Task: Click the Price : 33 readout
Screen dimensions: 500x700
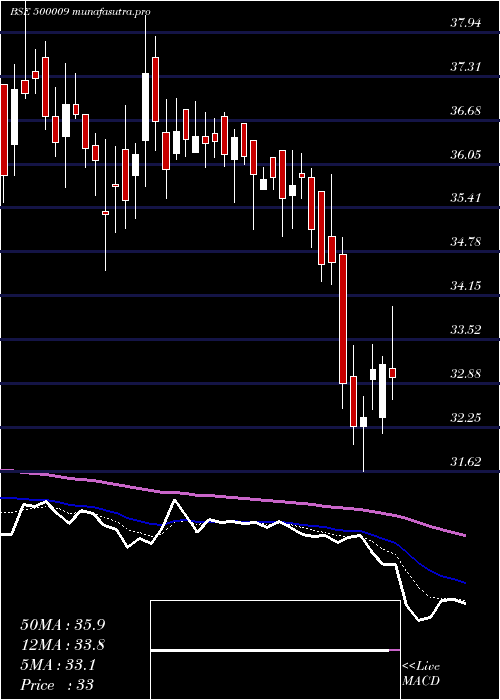Action: [57, 684]
